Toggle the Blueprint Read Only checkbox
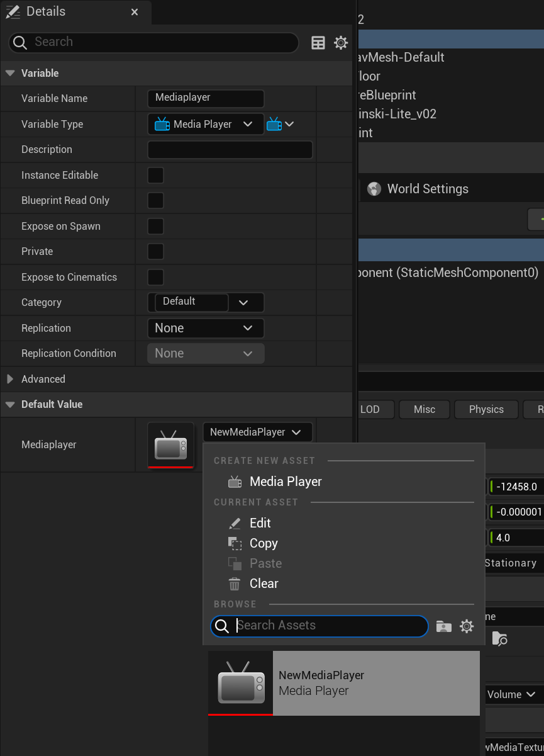 [x=155, y=200]
